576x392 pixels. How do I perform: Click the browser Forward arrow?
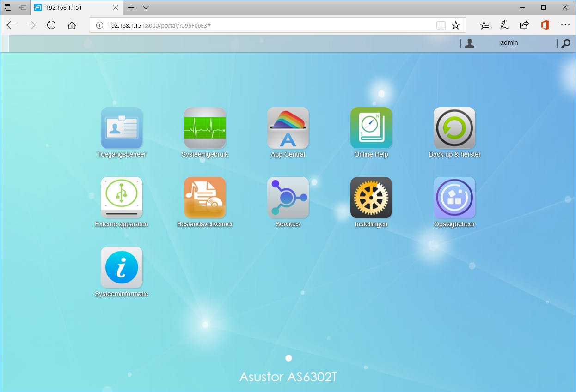31,25
